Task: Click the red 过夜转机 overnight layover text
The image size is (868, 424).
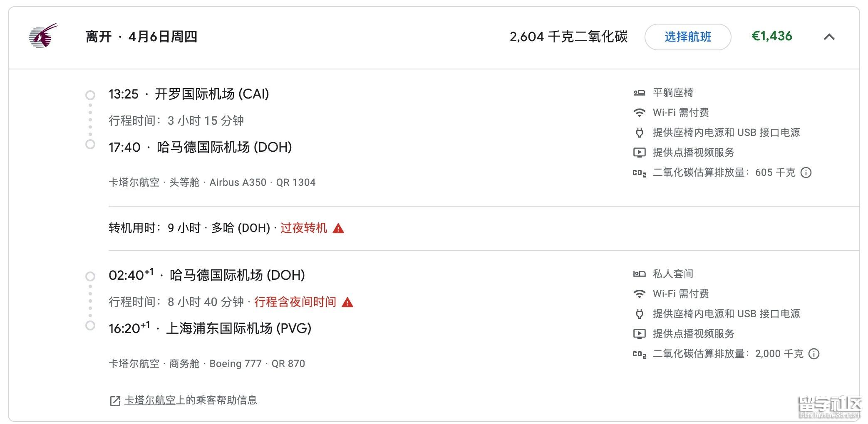Action: 304,228
